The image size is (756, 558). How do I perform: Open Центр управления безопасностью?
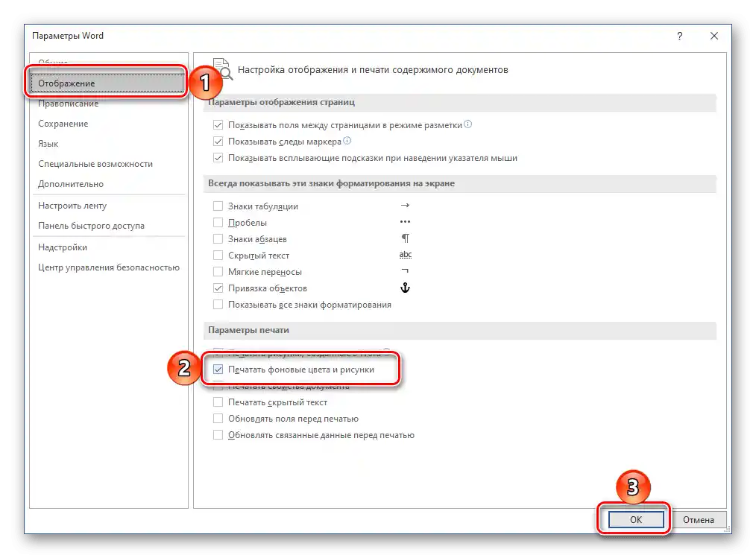click(109, 267)
